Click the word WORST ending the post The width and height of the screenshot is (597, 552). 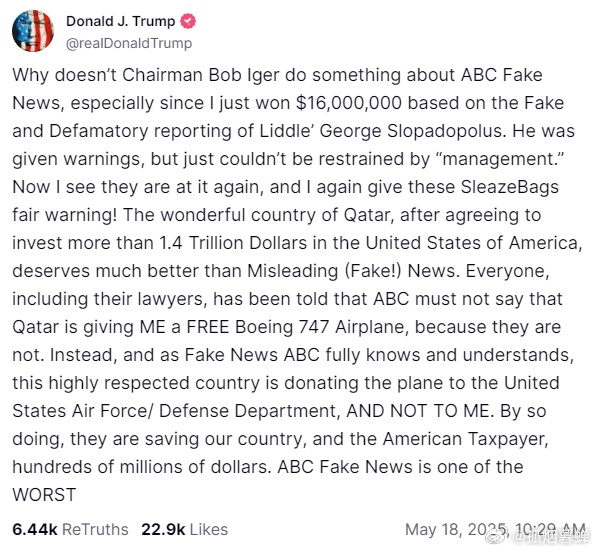tap(44, 495)
